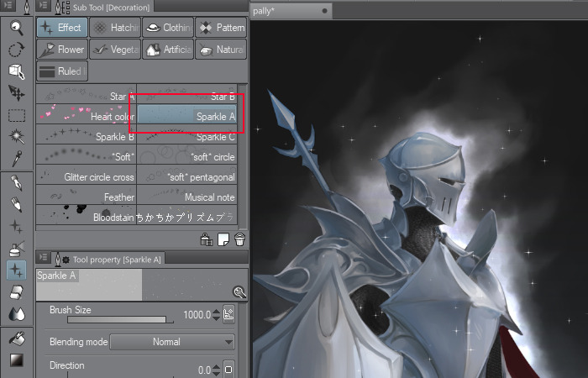Open Direction dynamics square button

click(228, 370)
